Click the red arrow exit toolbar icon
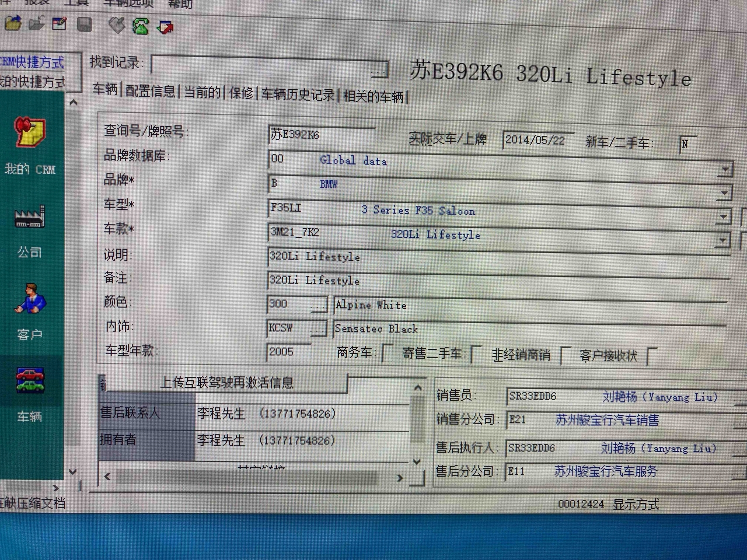This screenshot has height=560, width=747. [x=166, y=26]
